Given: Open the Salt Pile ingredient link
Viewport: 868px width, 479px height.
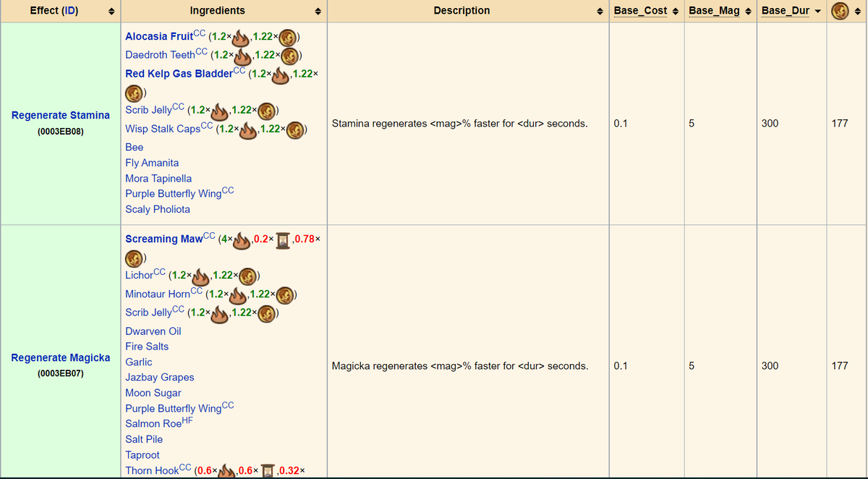Looking at the screenshot, I should [x=144, y=439].
